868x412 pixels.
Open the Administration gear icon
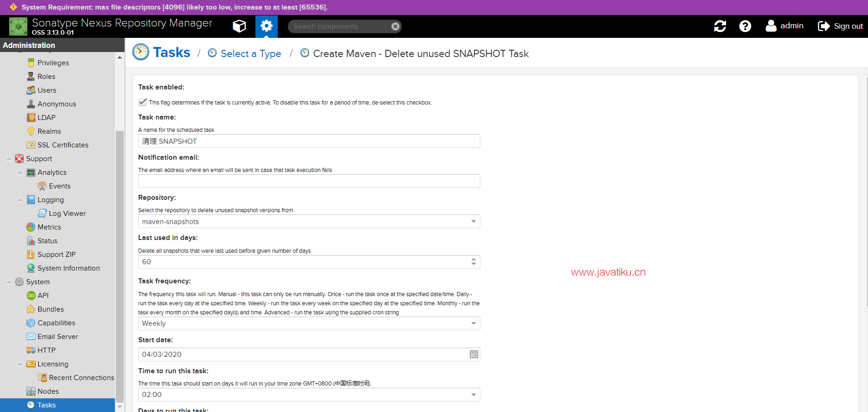[266, 26]
